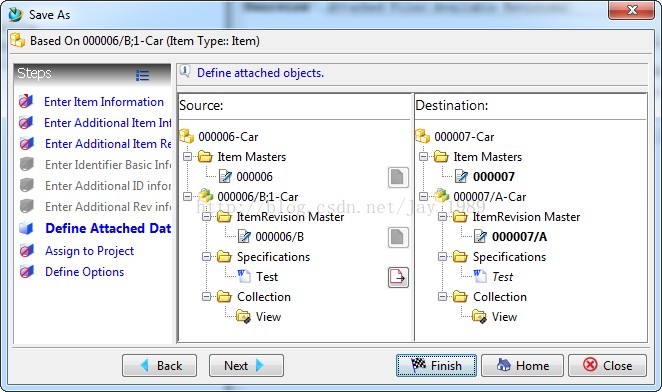Click the Home button
Viewport: 662px width, 392px height.
(522, 365)
